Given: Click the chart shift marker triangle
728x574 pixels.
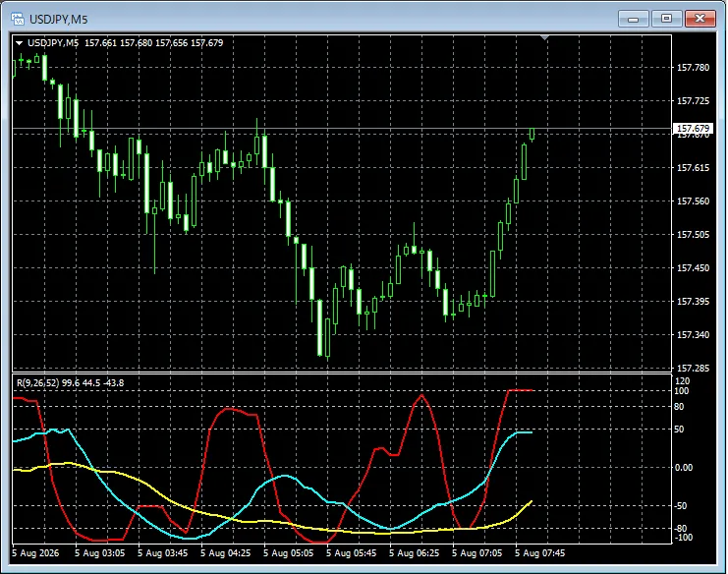Looking at the screenshot, I should [544, 37].
